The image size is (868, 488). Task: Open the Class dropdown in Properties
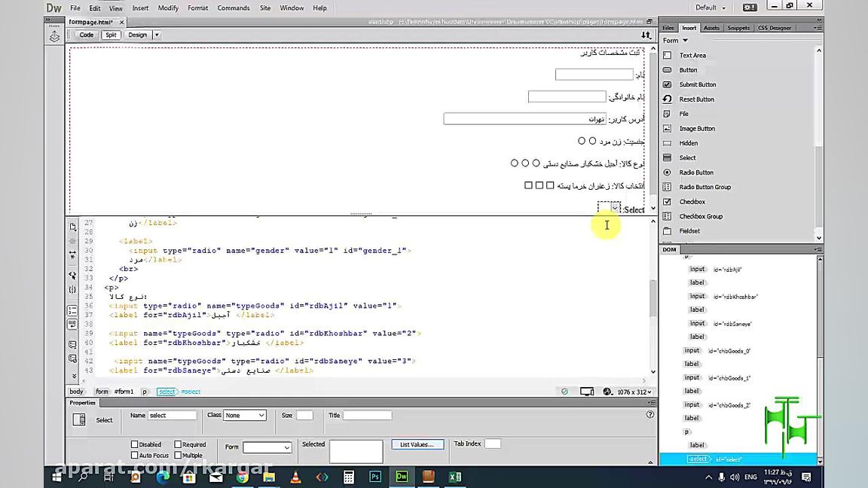(244, 415)
